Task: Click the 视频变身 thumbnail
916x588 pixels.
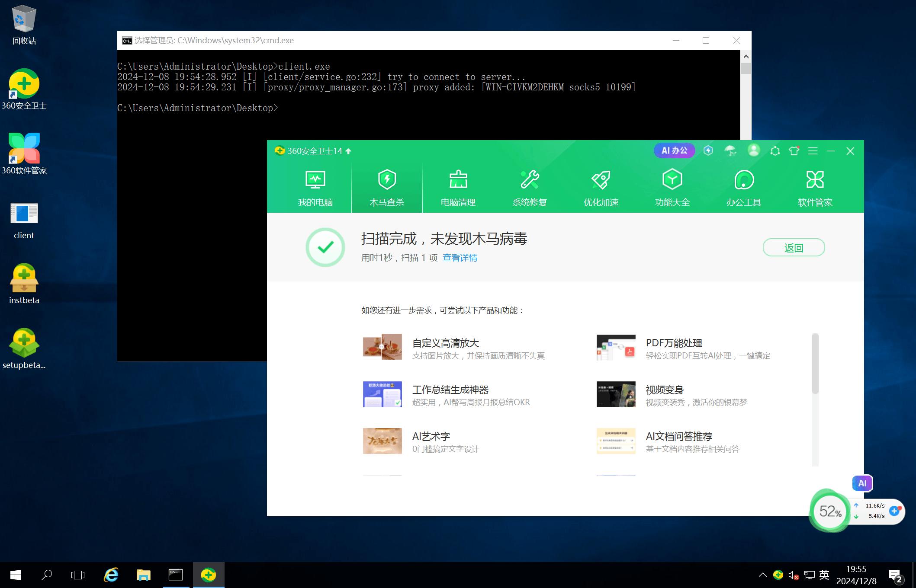Action: click(616, 394)
